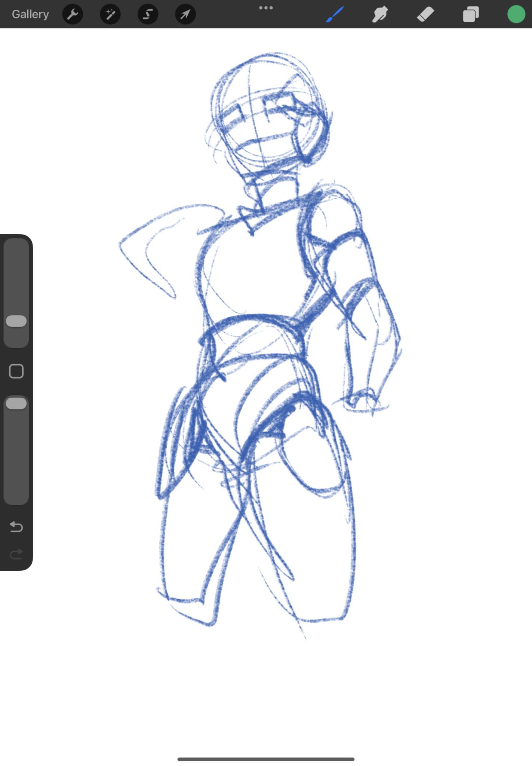Image resolution: width=532 pixels, height=766 pixels.
Task: Tap the three-dot menu at top
Action: [x=266, y=8]
